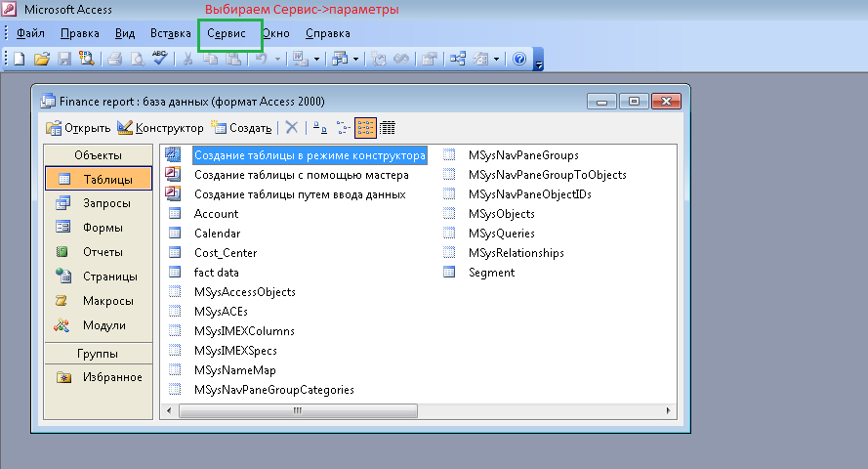
Task: Expand the OfficeLinks dropdown arrow
Action: (316, 59)
